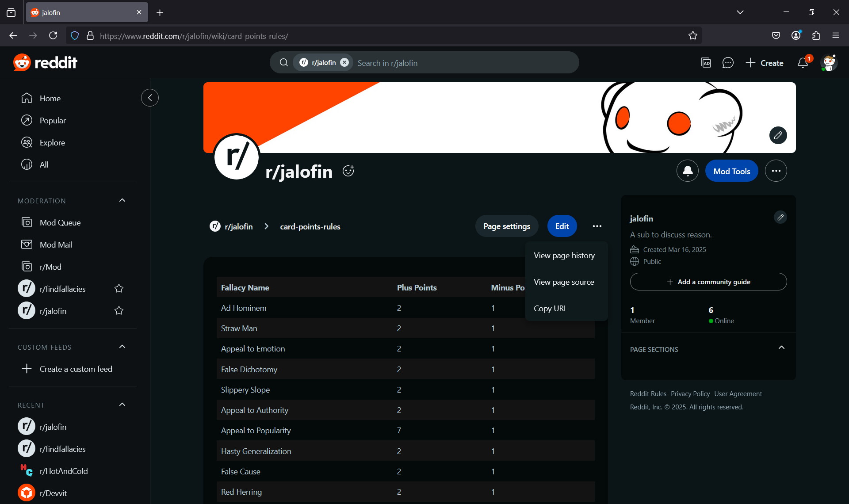Click the notifications bell in header

pyautogui.click(x=803, y=63)
